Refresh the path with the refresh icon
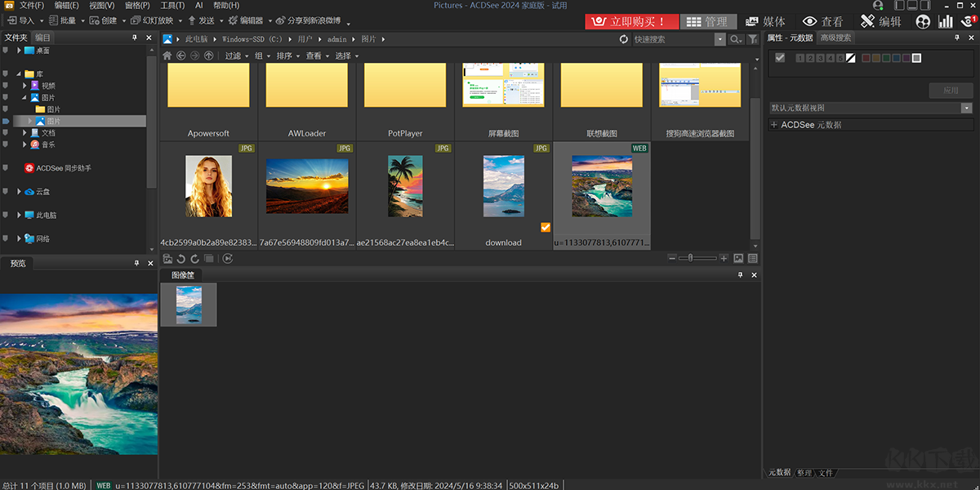 624,39
